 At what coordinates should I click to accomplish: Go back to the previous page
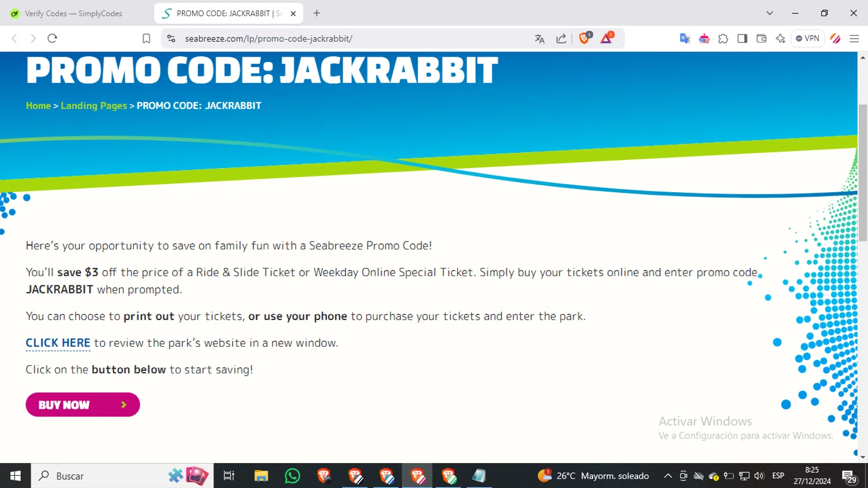point(14,38)
